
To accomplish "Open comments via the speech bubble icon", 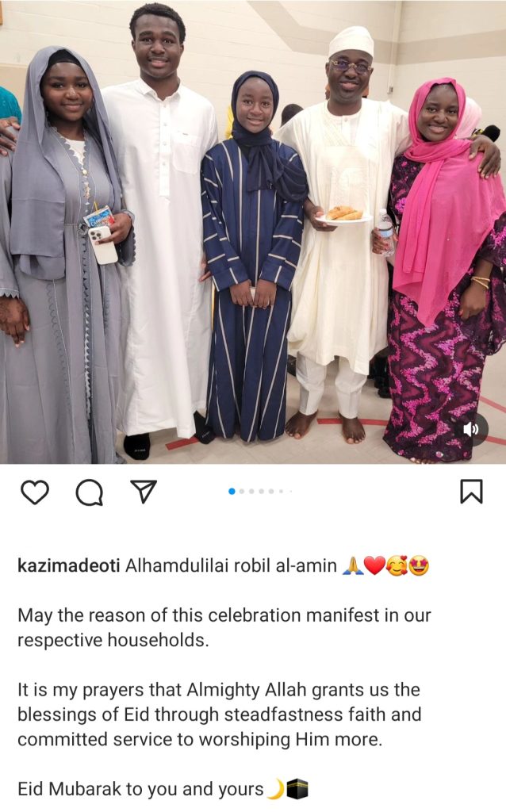I will pyautogui.click(x=89, y=492).
